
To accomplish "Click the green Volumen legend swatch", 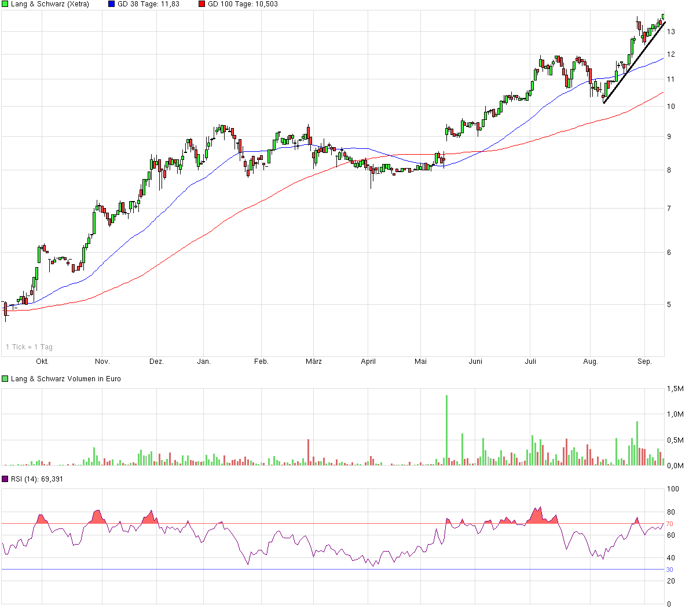I will point(5,379).
